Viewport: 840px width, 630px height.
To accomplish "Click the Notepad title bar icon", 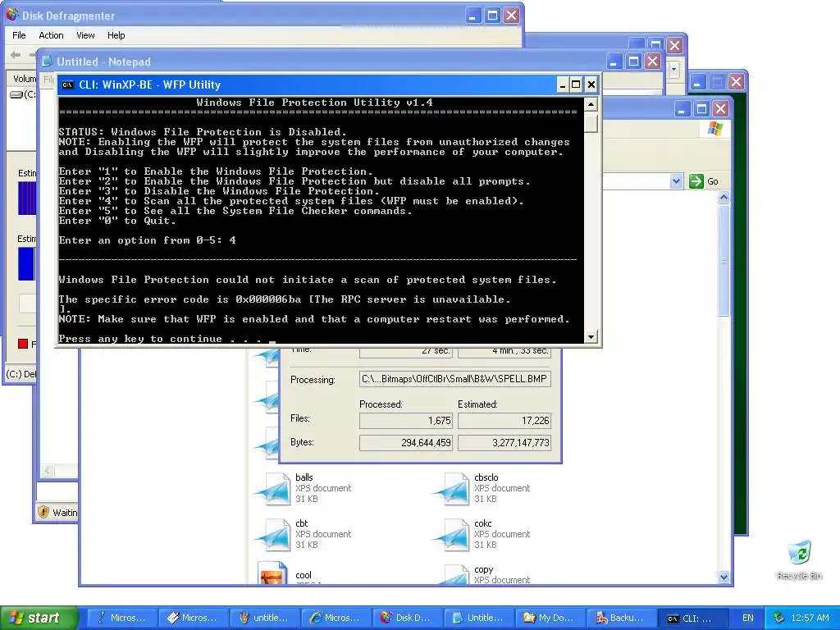I will point(47,61).
